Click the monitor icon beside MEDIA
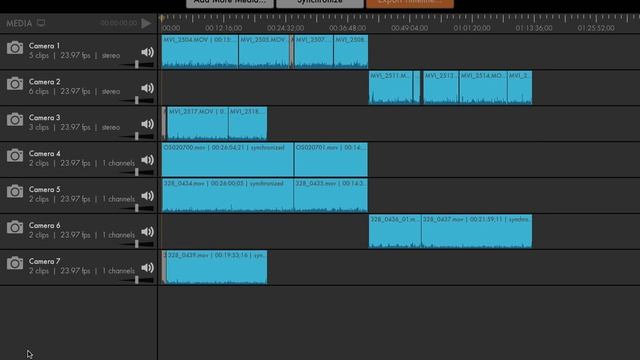The height and width of the screenshot is (360, 640). coord(41,23)
